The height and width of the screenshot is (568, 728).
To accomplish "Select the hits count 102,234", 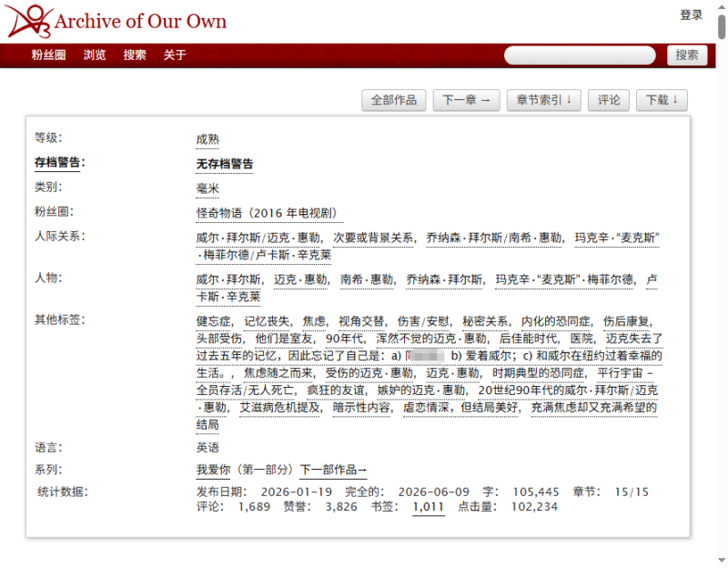I will coord(534,507).
